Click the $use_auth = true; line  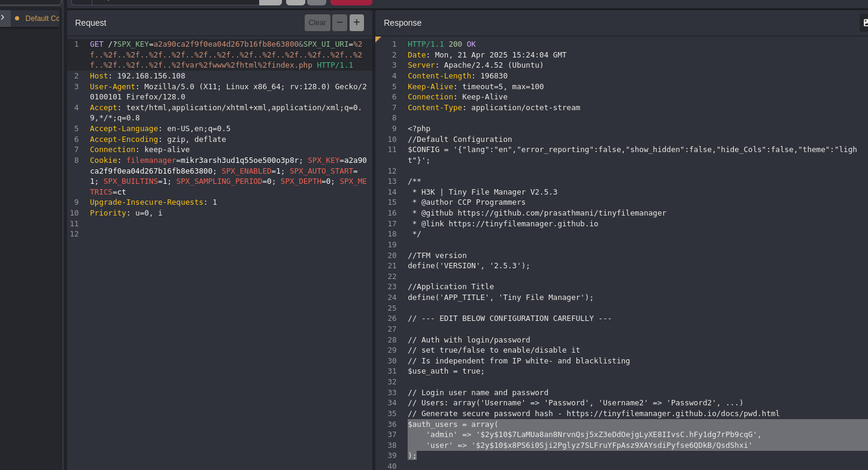pyautogui.click(x=446, y=371)
